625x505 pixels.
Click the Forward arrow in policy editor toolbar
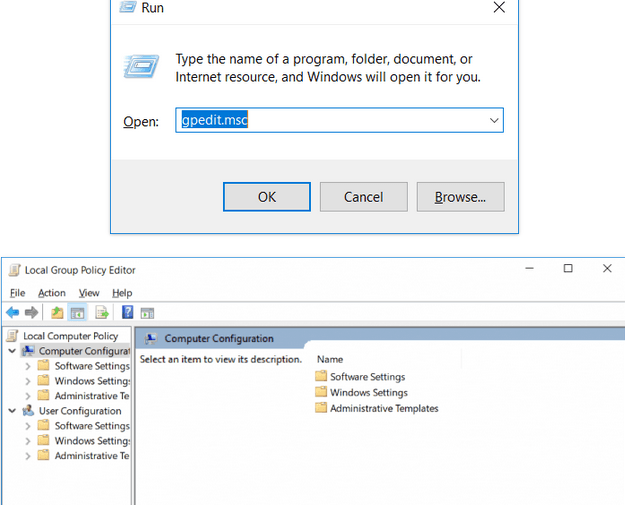31,312
